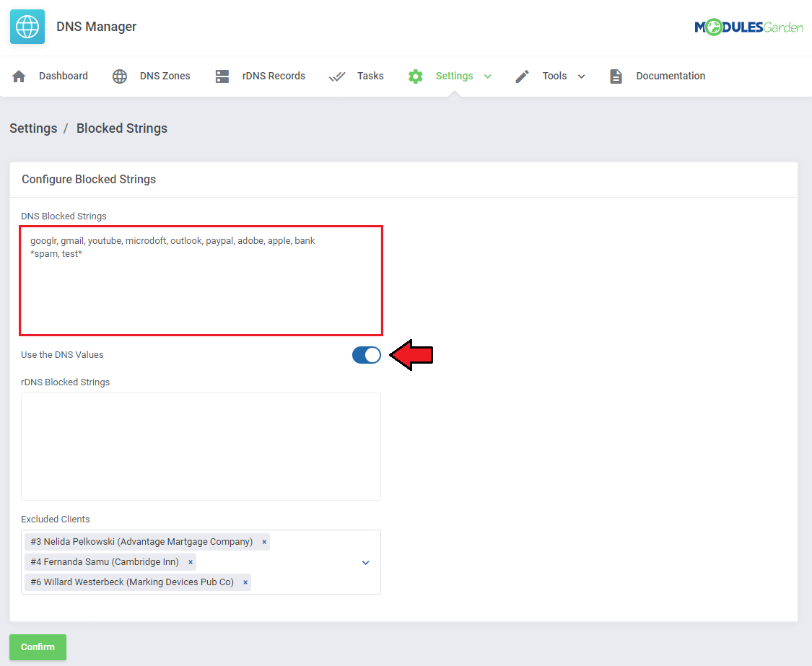This screenshot has height=666, width=812.
Task: Click the DNS Manager globe logo
Action: (x=27, y=27)
